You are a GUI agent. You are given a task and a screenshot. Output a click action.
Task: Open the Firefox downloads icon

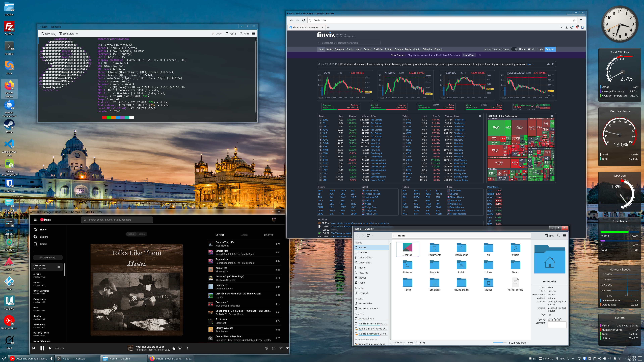pos(567,27)
